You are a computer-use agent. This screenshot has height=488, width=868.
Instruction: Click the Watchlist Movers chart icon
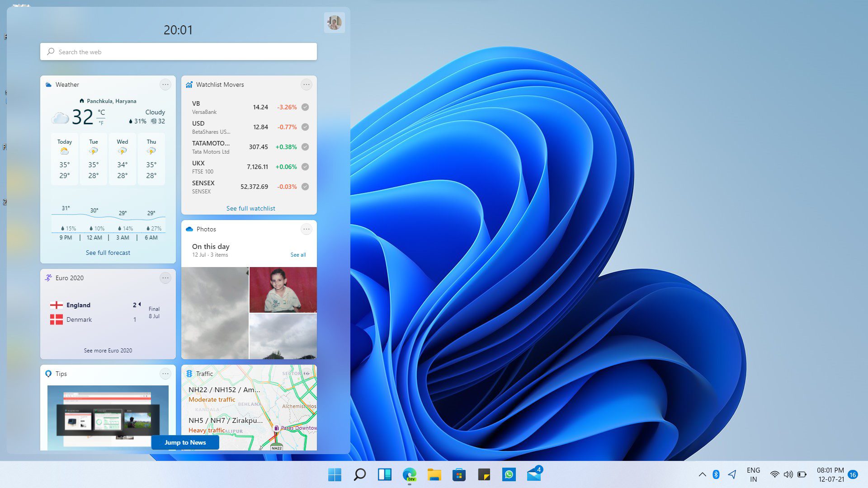point(190,84)
